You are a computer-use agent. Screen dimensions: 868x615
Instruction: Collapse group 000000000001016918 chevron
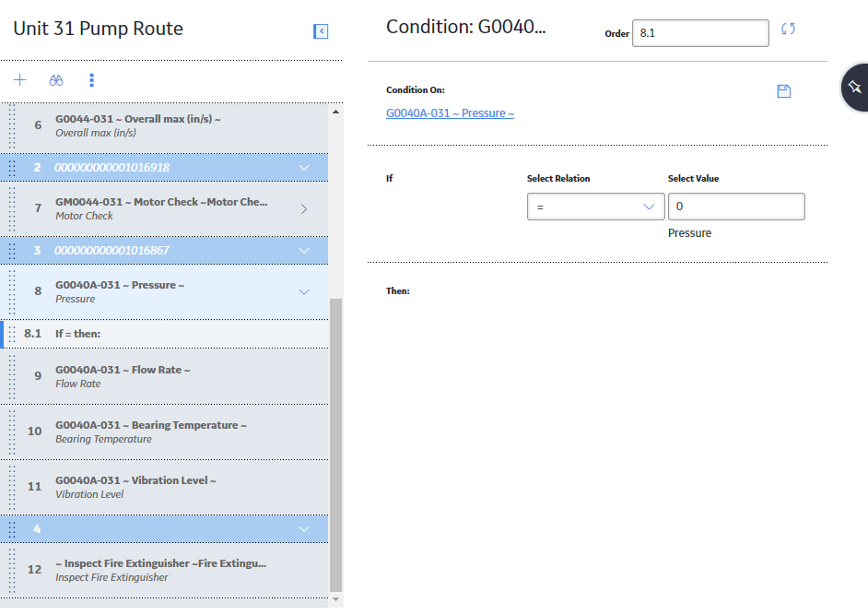coord(304,167)
